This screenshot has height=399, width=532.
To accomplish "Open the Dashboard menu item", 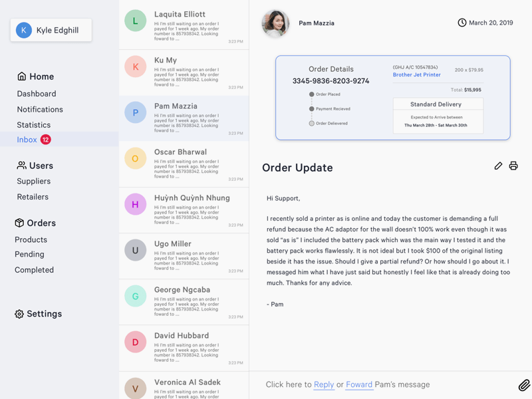I will click(37, 94).
